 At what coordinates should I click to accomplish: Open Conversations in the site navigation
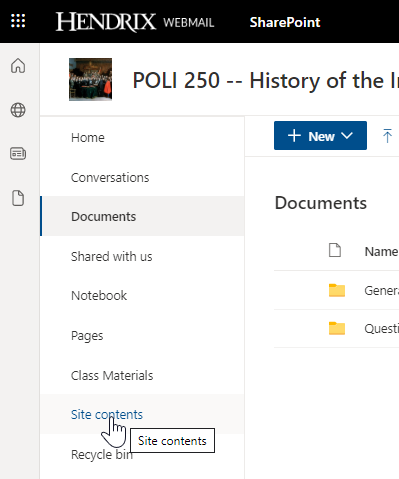(x=110, y=177)
